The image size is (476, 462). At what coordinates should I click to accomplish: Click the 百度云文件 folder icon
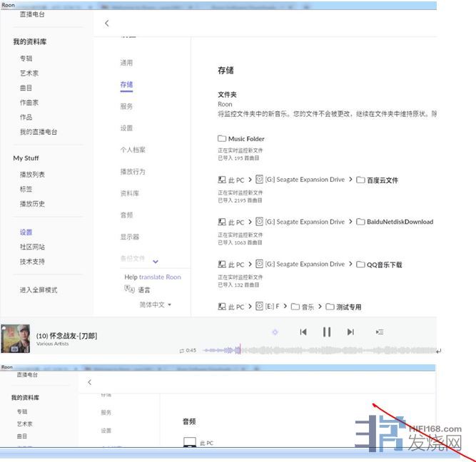(x=360, y=180)
